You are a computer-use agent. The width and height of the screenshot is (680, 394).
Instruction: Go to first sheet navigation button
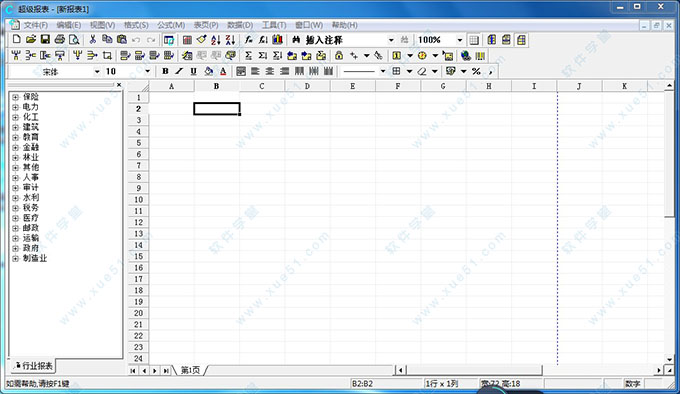[x=133, y=371]
